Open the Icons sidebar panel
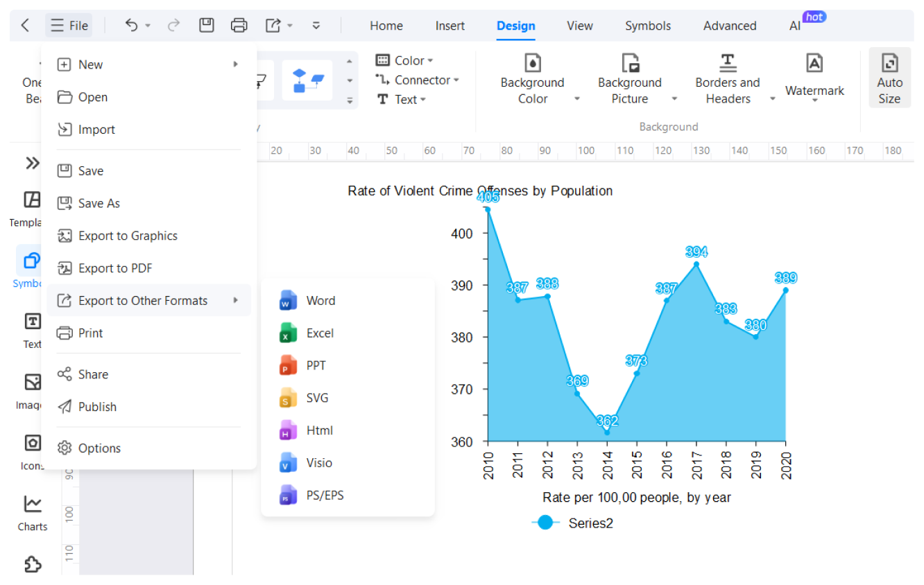 pyautogui.click(x=32, y=443)
